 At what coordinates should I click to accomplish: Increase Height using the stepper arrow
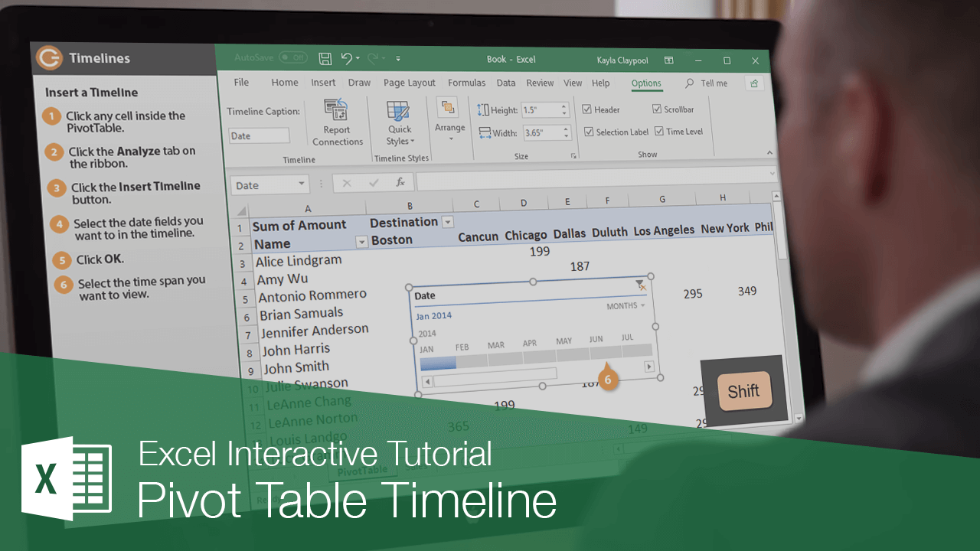tap(564, 106)
